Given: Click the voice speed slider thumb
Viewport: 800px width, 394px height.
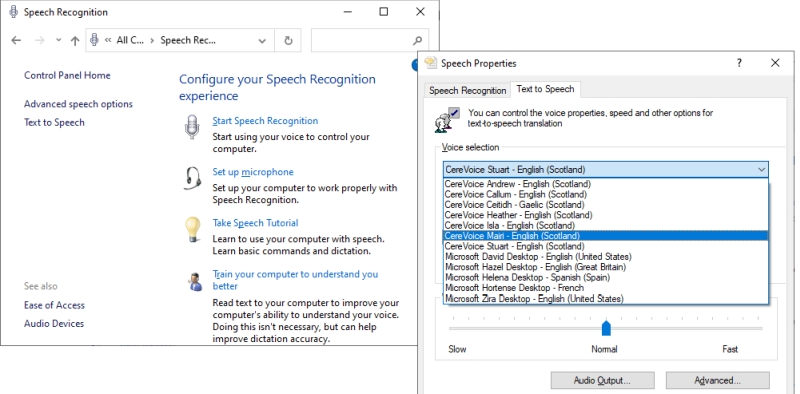Looking at the screenshot, I should (606, 328).
